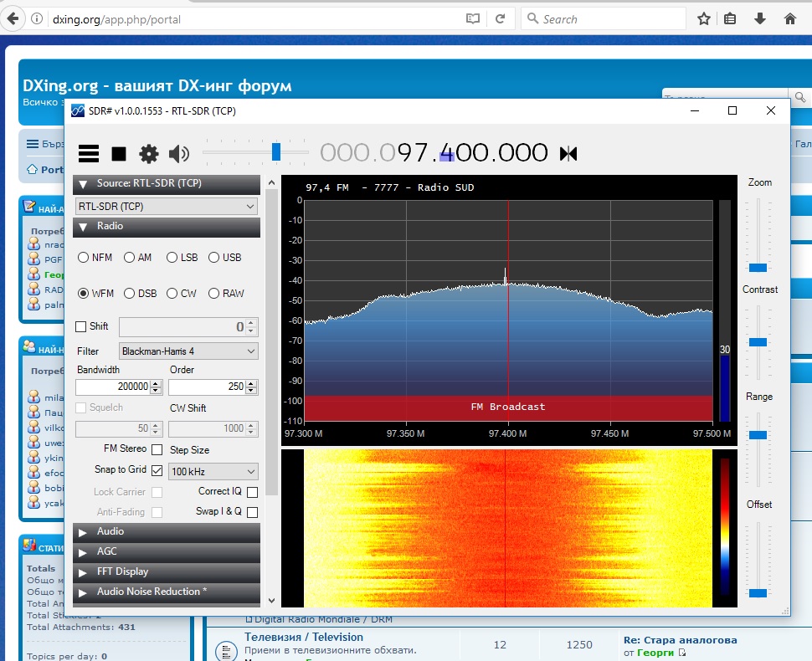The image size is (812, 661).
Task: Open the Телевизия / Television forum link
Action: coord(304,637)
